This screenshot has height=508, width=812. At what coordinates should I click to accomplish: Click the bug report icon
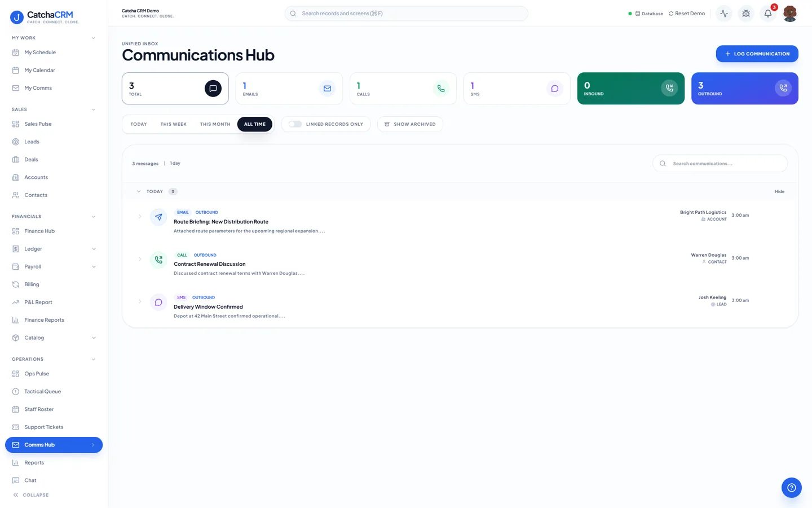click(746, 14)
